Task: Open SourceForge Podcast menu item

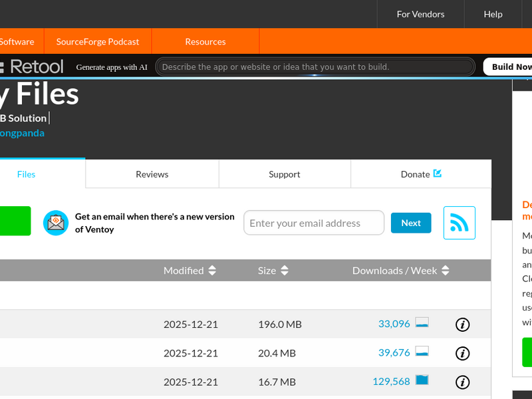Action: [98, 41]
